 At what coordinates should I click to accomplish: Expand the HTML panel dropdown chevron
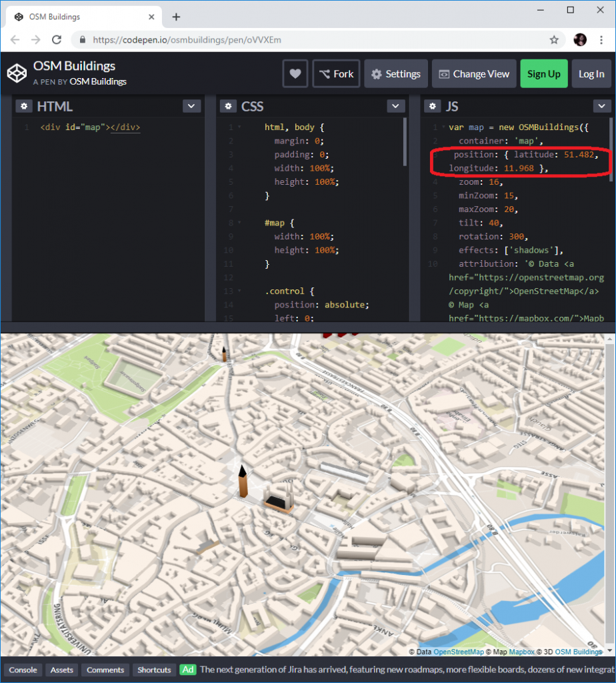[x=191, y=107]
